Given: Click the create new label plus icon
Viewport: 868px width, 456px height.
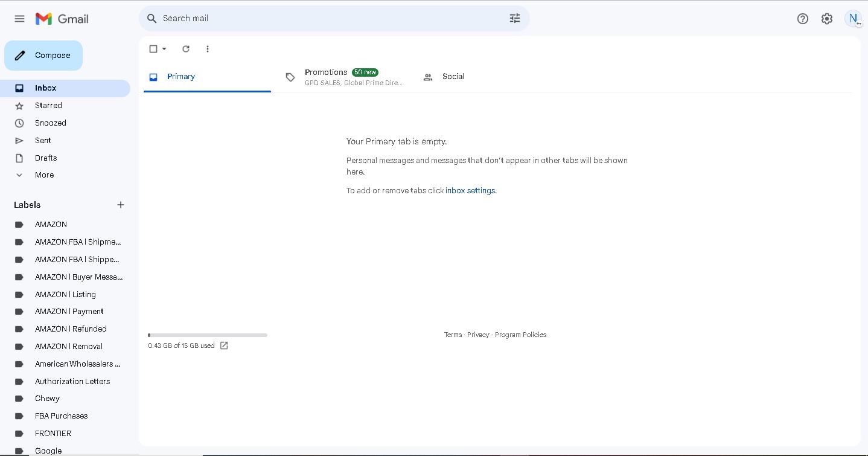Looking at the screenshot, I should 121,205.
